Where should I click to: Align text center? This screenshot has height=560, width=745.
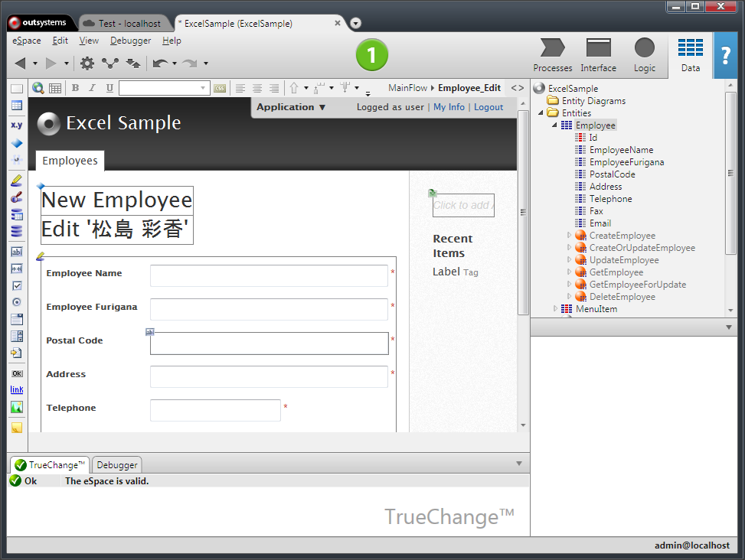tap(257, 88)
